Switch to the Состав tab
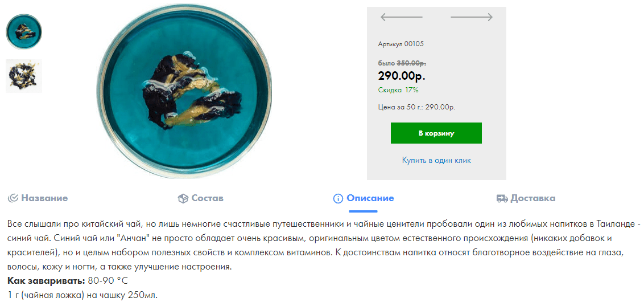644x306 pixels. click(x=200, y=198)
